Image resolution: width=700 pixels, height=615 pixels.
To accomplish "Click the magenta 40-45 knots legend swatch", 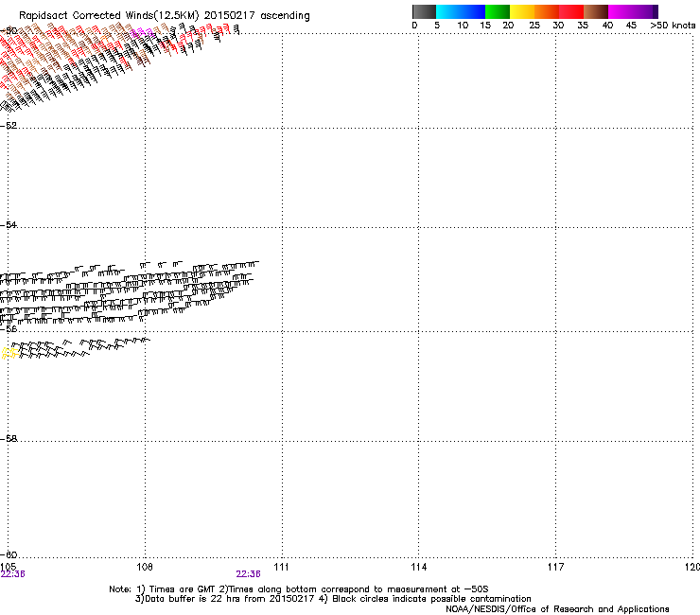I will tap(621, 11).
